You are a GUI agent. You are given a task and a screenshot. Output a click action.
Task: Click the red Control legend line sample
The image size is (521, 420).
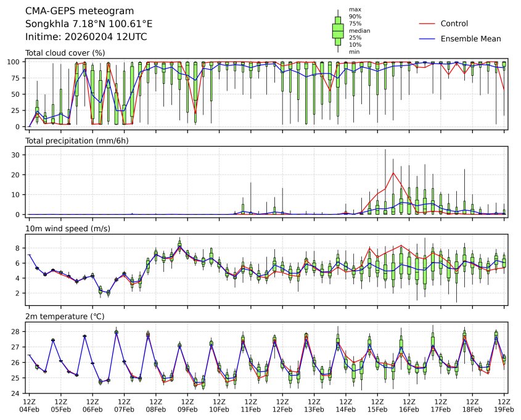click(x=427, y=23)
